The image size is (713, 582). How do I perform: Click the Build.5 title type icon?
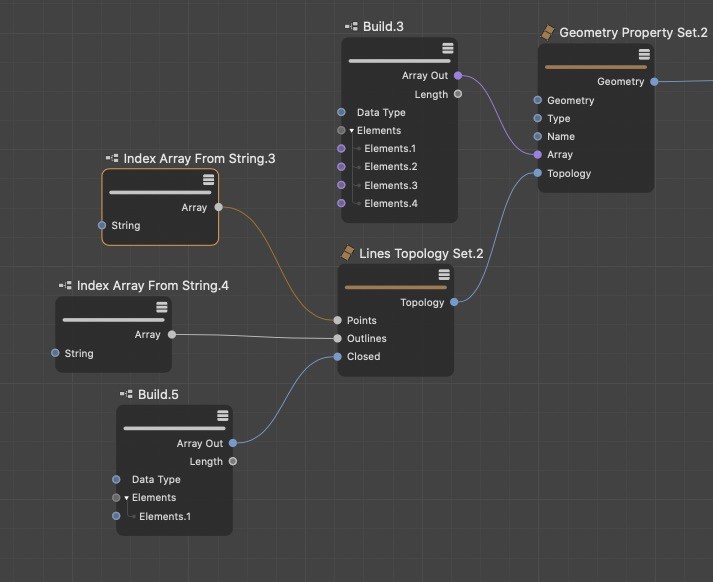126,394
